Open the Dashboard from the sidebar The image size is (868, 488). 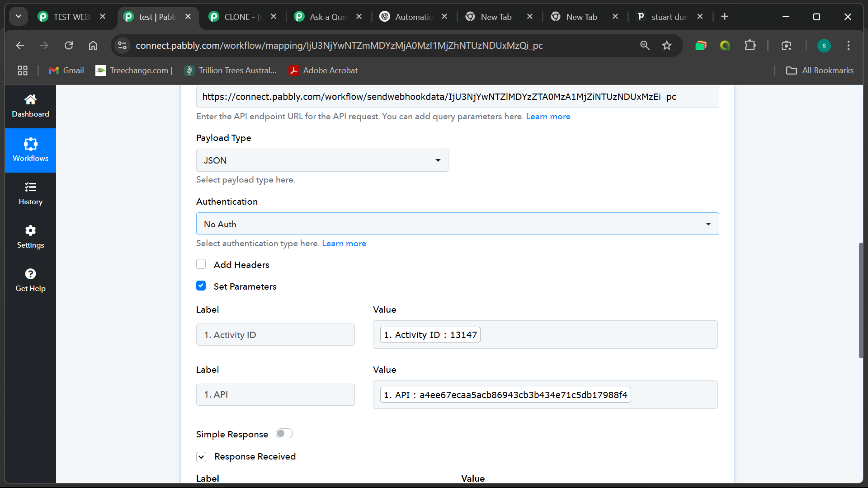coord(30,106)
